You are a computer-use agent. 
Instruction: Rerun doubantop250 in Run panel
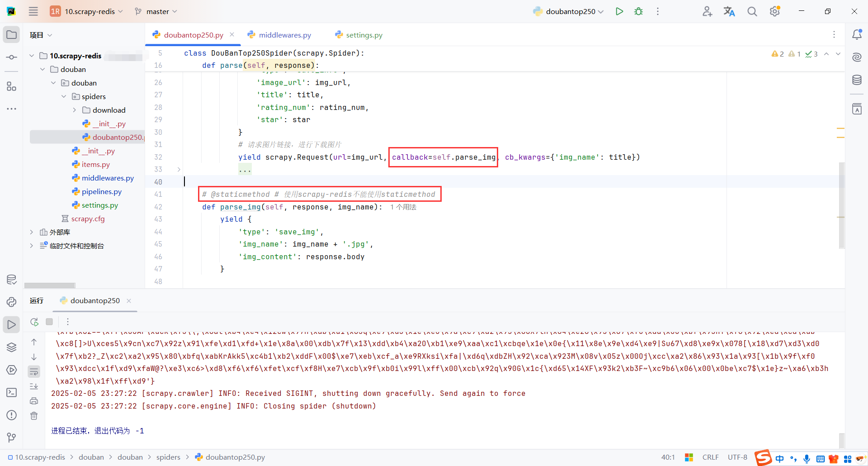(x=34, y=322)
